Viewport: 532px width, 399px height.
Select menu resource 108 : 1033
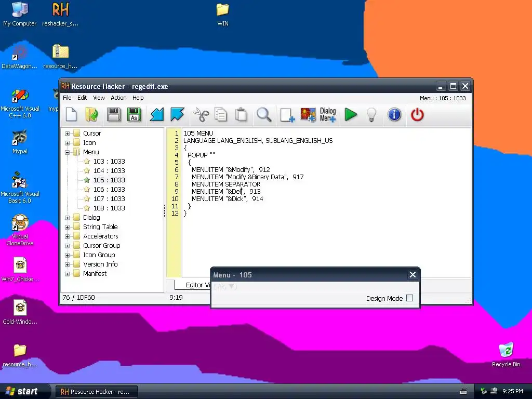pos(109,208)
